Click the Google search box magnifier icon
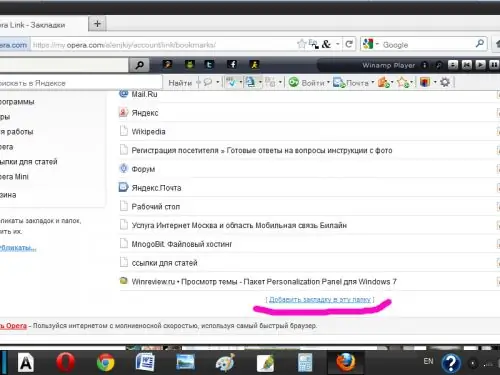Screen dimensions: 500x375 479,44
